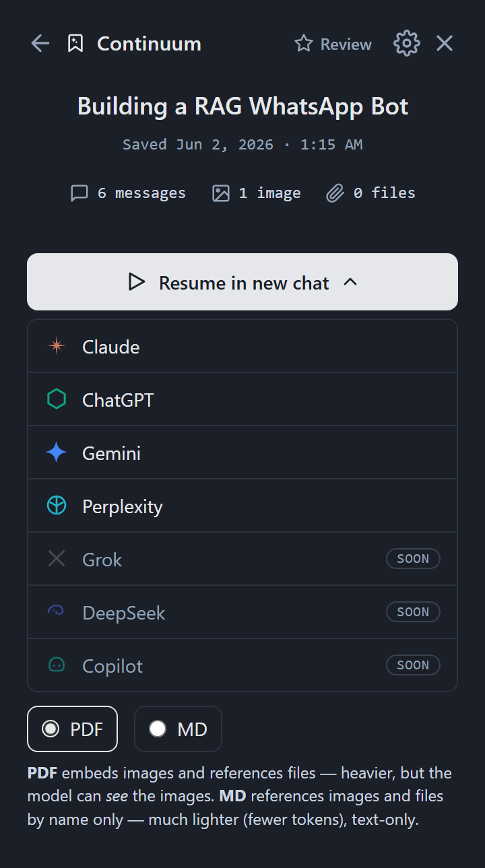Choose ChatGPT from the resume list
Image resolution: width=485 pixels, height=868 pixels.
pos(243,399)
